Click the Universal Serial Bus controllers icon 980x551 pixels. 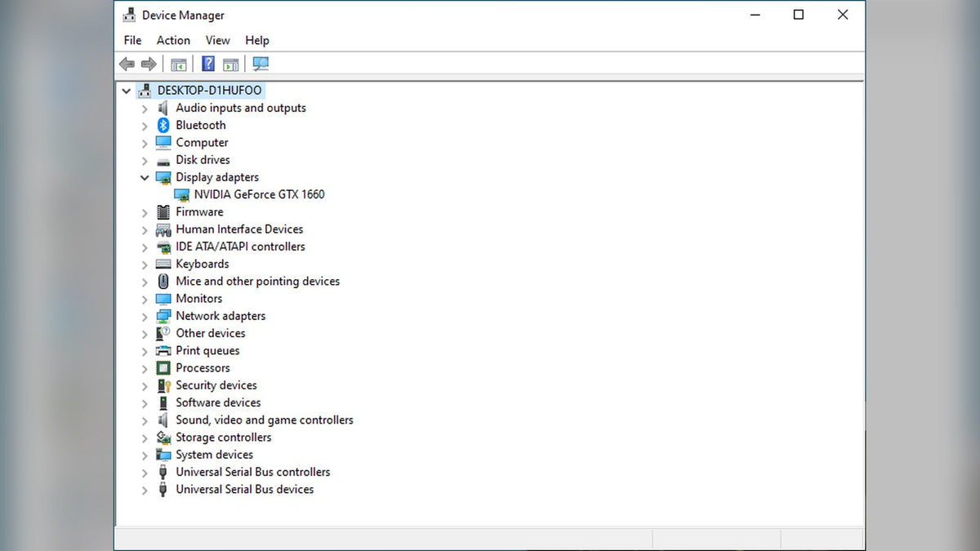pyautogui.click(x=163, y=472)
